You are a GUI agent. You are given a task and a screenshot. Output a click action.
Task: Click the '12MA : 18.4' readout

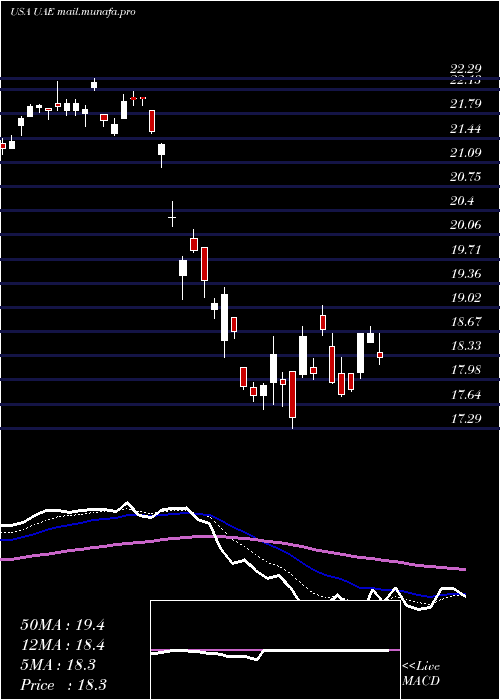[x=62, y=645]
